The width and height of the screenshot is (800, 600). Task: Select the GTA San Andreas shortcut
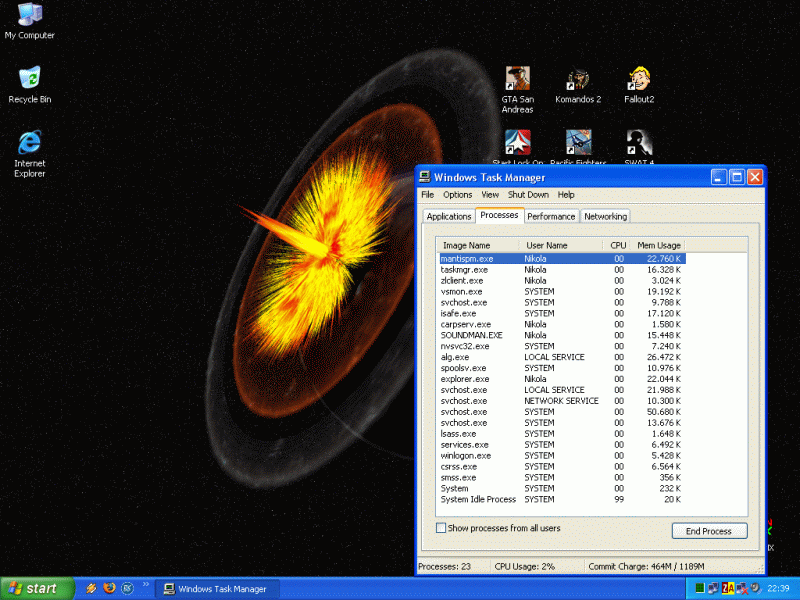click(x=517, y=79)
